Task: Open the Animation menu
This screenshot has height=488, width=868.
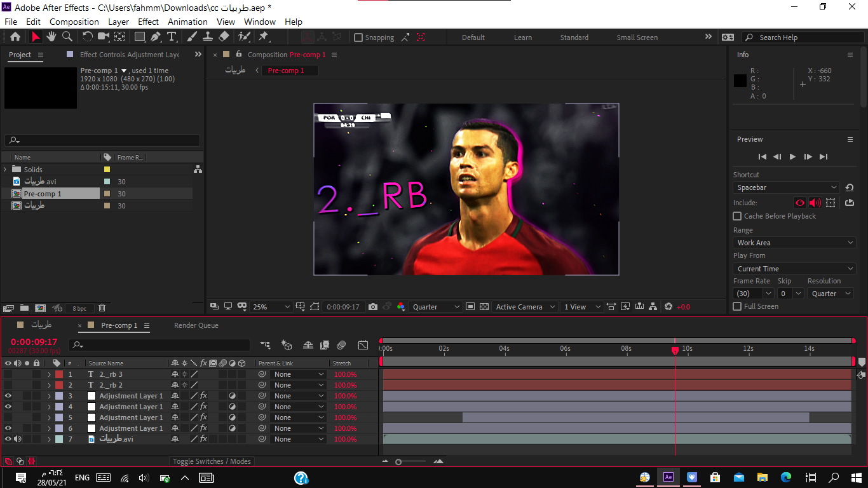Action: click(187, 22)
